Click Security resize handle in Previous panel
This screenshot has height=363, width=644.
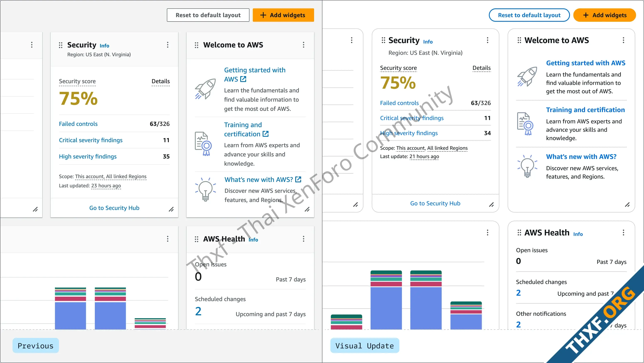171,209
